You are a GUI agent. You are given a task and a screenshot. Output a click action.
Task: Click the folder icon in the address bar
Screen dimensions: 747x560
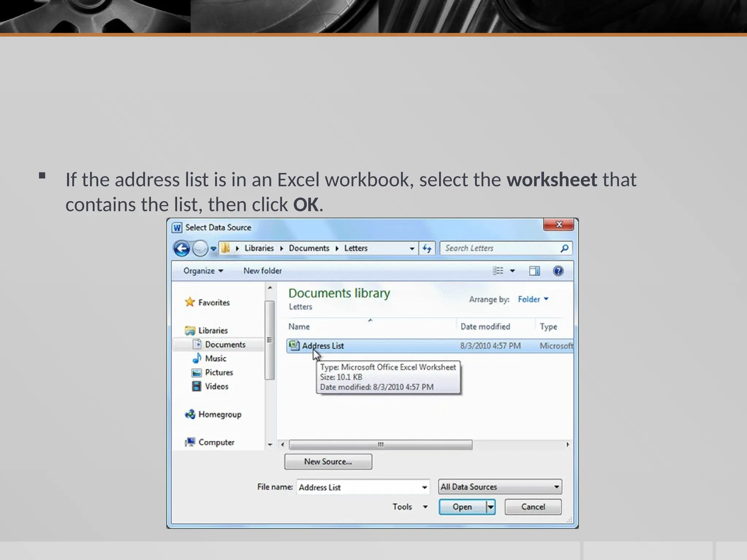point(225,248)
